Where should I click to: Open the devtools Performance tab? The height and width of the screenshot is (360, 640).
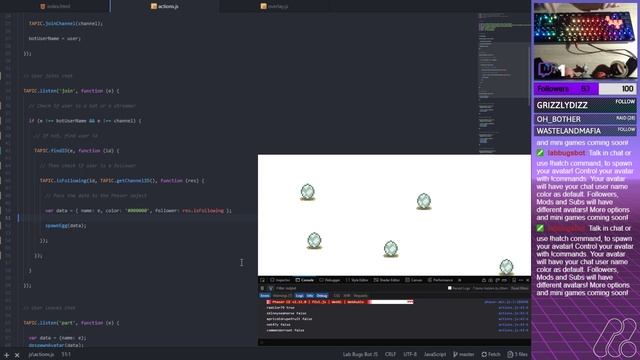[x=440, y=280]
